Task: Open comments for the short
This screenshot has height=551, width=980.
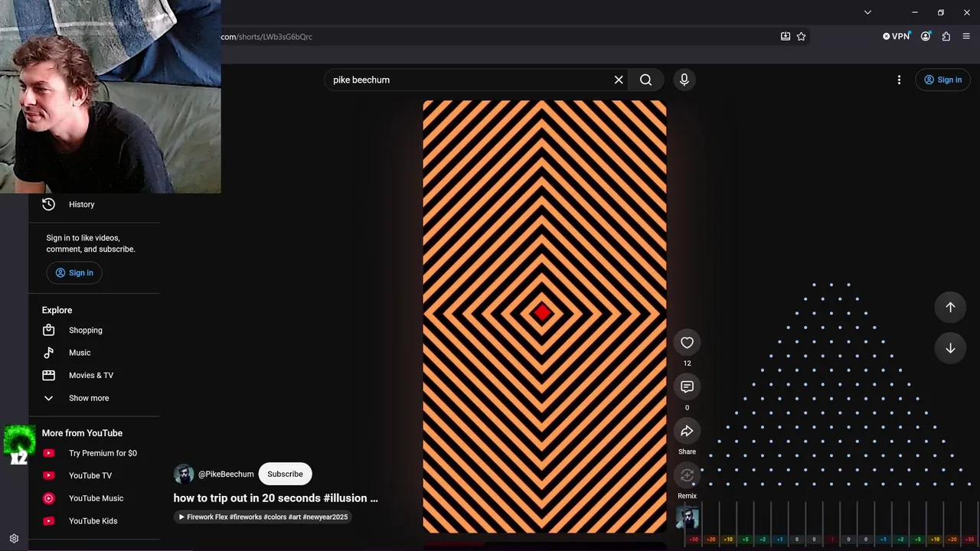Action: [687, 386]
